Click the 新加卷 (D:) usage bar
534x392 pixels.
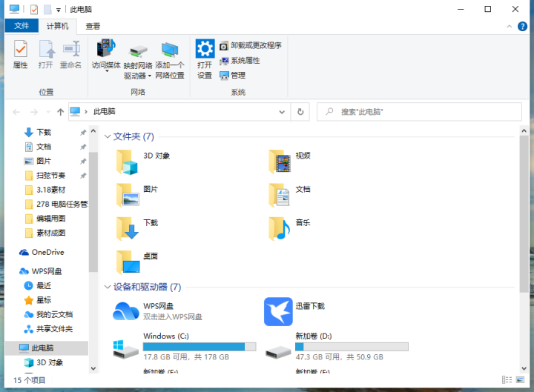pyautogui.click(x=352, y=347)
